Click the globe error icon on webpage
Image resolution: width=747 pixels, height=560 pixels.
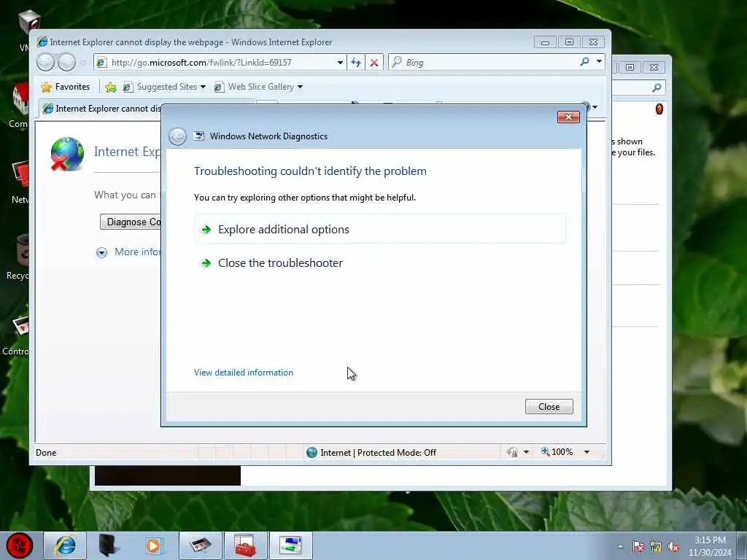(67, 155)
